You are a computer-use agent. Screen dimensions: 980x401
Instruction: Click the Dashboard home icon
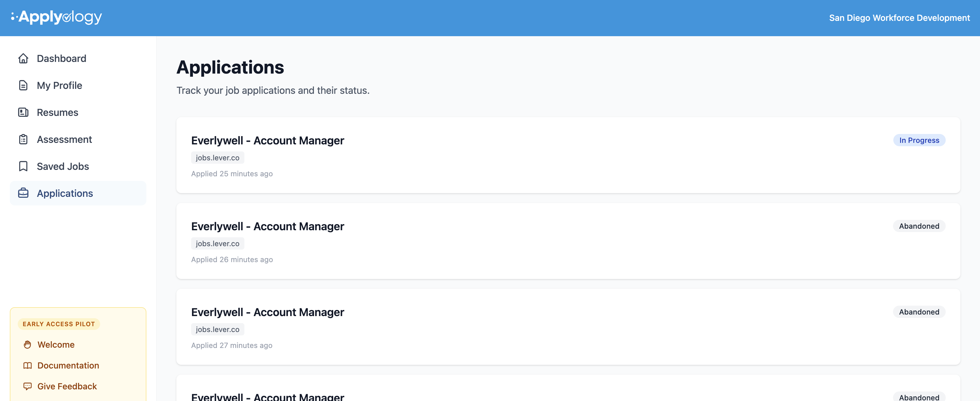tap(23, 58)
